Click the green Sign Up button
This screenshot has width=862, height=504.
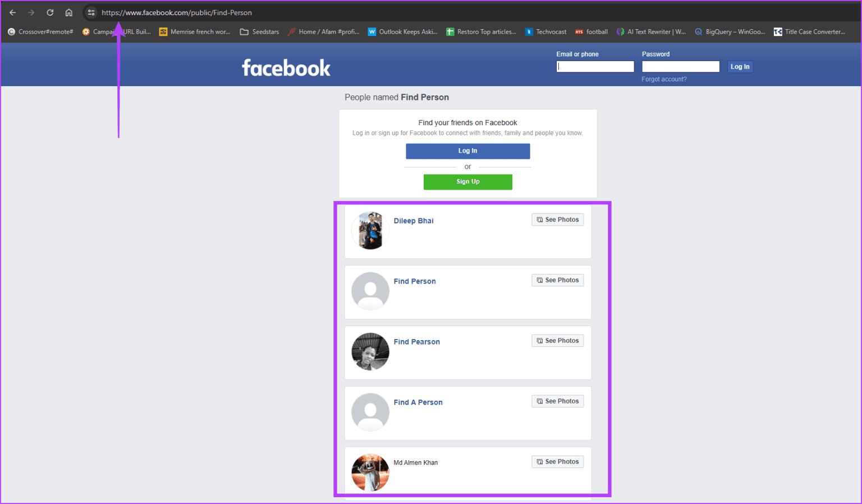click(x=467, y=181)
